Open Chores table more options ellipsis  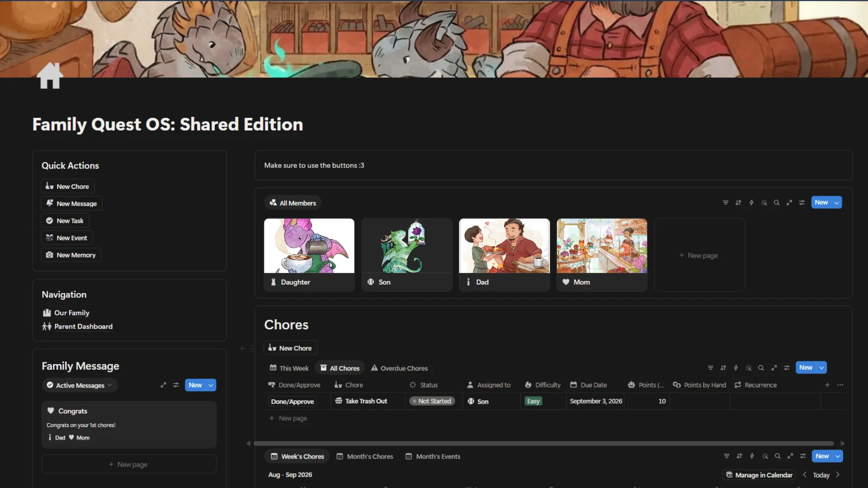[840, 385]
